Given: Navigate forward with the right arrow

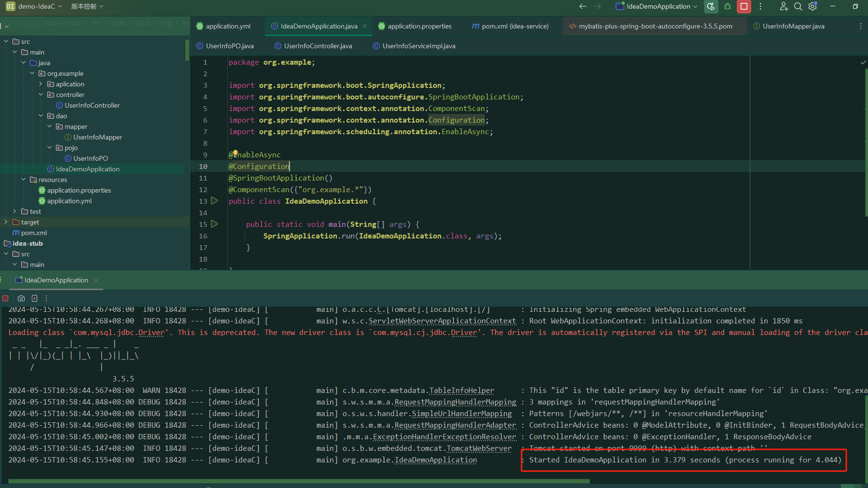Looking at the screenshot, I should 597,6.
